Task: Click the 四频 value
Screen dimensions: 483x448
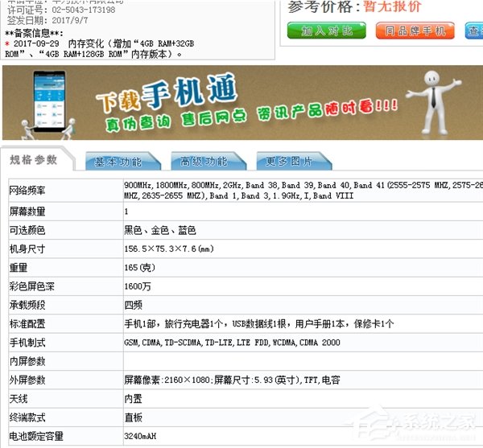Action: coord(133,305)
